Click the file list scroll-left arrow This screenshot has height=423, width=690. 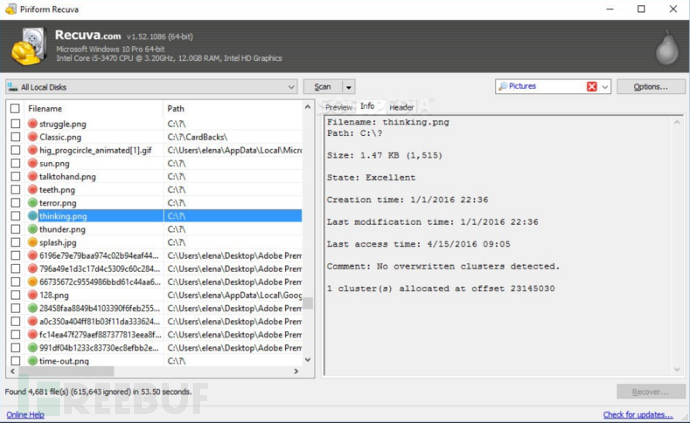coord(12,371)
